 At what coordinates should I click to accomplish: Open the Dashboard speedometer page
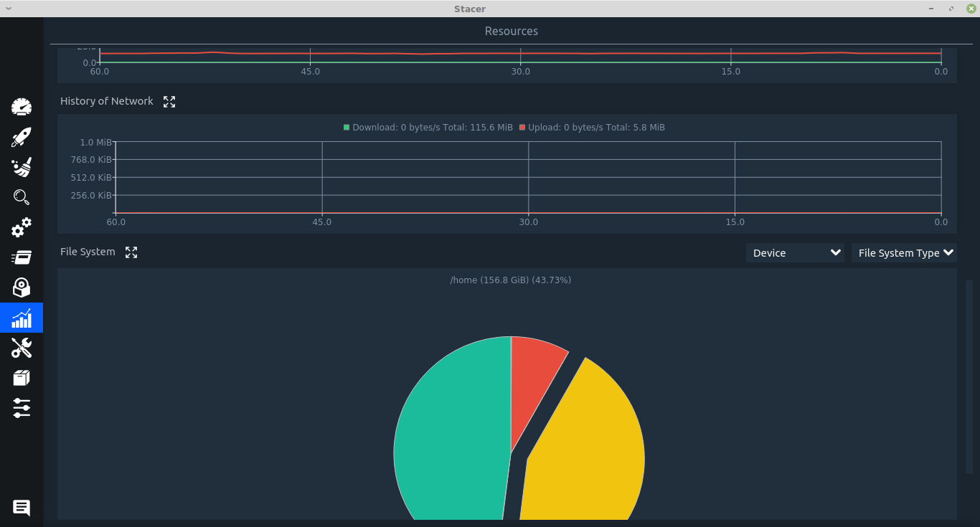22,108
